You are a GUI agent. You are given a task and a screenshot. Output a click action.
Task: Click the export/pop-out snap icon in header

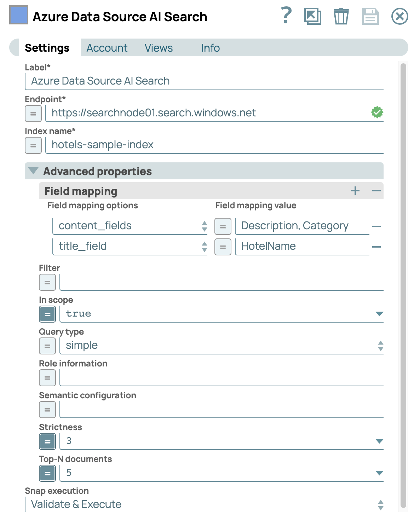[x=312, y=16]
